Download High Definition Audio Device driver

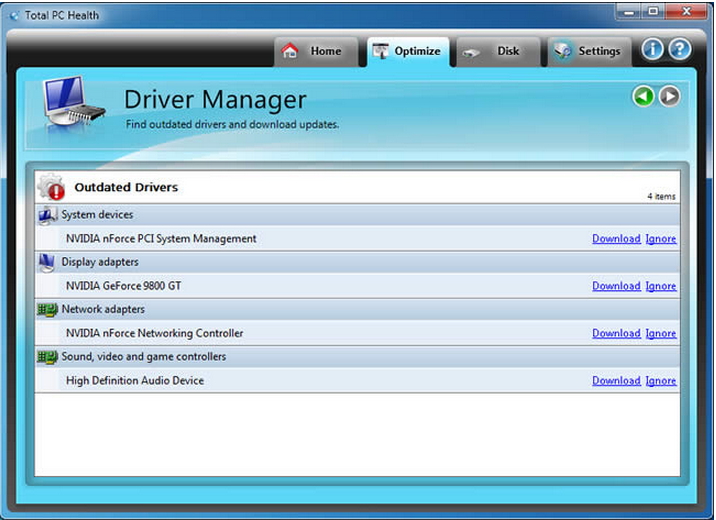coord(616,381)
